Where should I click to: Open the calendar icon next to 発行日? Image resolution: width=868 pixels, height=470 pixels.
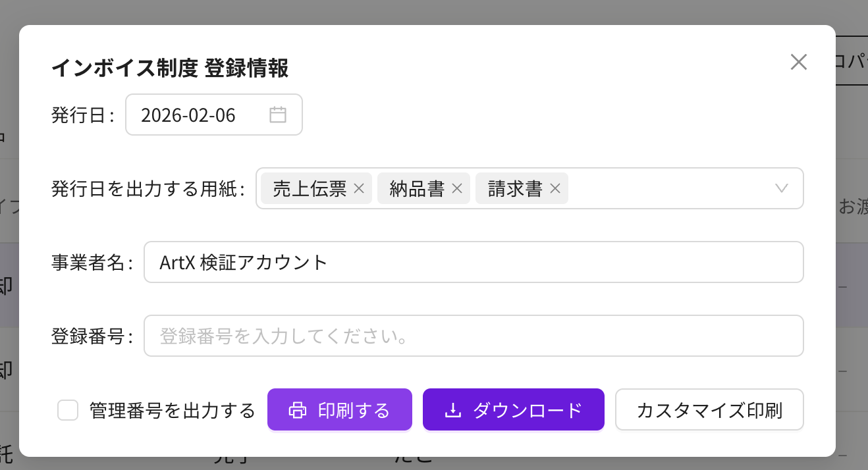(x=277, y=114)
